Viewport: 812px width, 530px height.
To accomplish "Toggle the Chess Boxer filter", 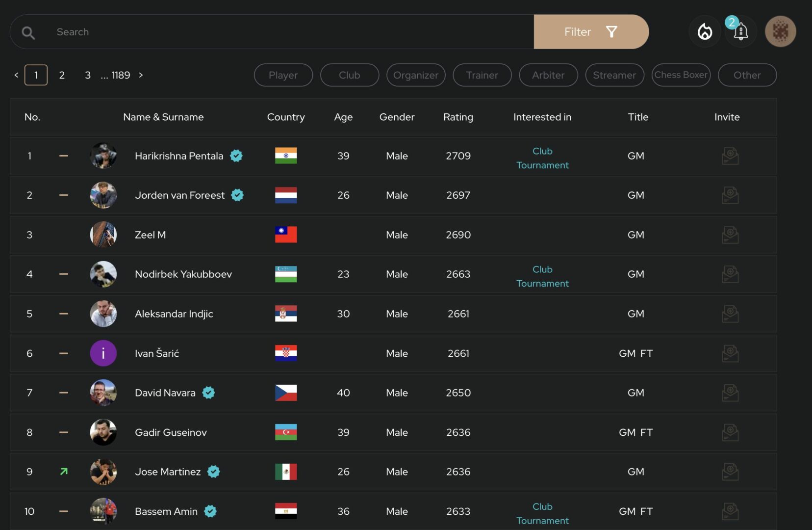I will coord(681,75).
